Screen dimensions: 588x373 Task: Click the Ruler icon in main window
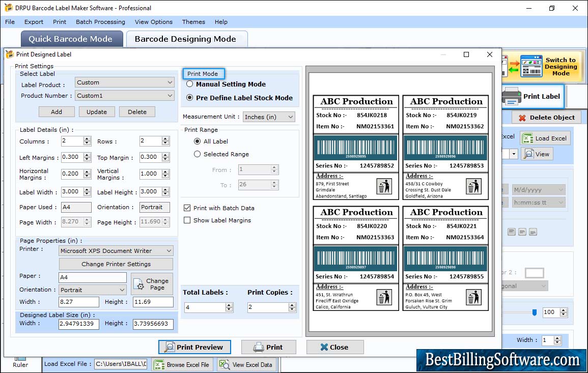[20, 359]
